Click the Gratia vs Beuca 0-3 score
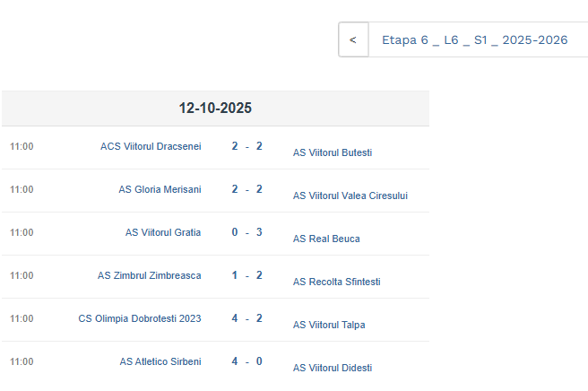The height and width of the screenshot is (391, 588). (246, 232)
